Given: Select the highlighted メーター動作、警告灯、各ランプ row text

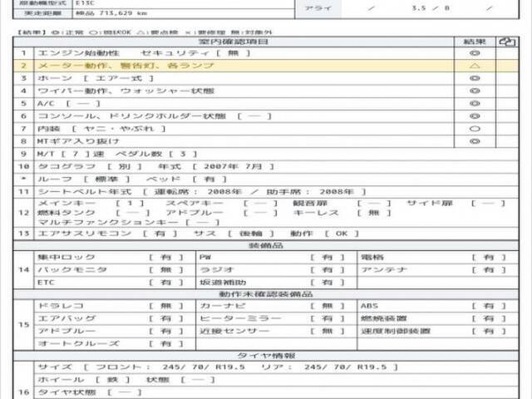Looking at the screenshot, I should point(126,66).
